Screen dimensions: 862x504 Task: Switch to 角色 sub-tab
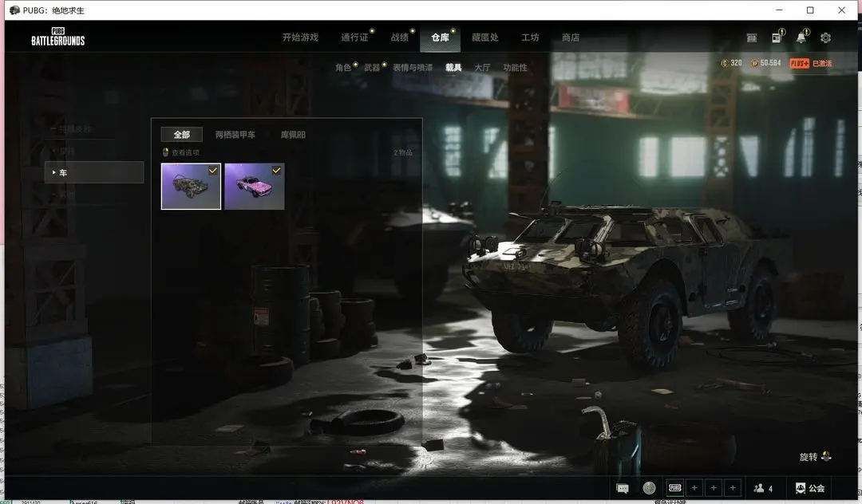[x=343, y=68]
